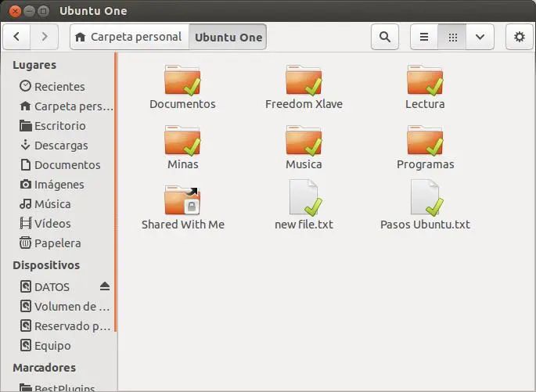The image size is (536, 392).
Task: Select the Programas folder icon
Action: [425, 141]
